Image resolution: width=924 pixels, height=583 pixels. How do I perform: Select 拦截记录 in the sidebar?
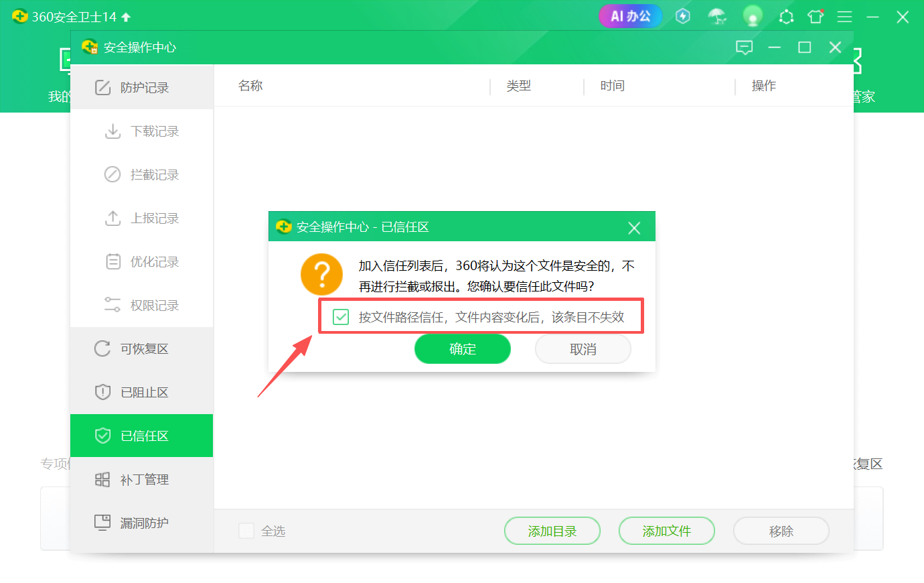(x=142, y=174)
